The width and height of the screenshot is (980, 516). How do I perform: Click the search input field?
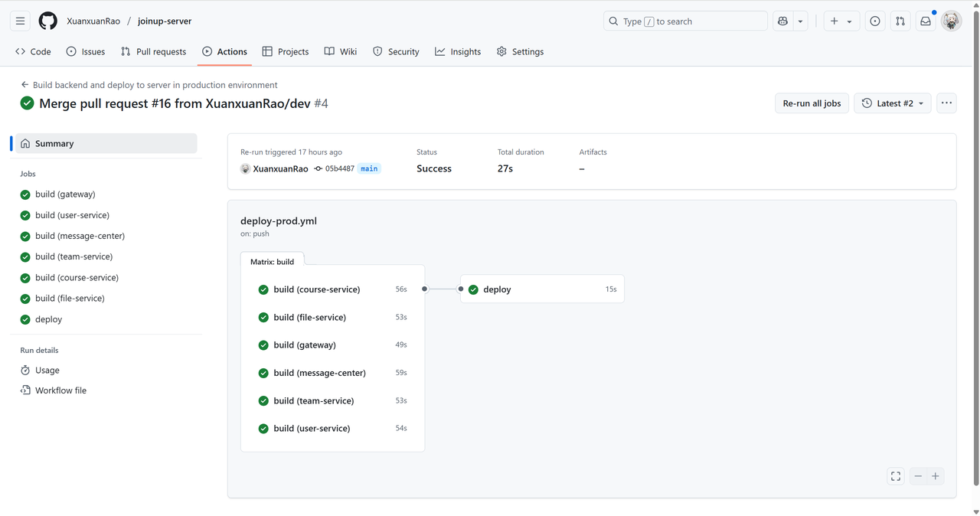pos(685,21)
